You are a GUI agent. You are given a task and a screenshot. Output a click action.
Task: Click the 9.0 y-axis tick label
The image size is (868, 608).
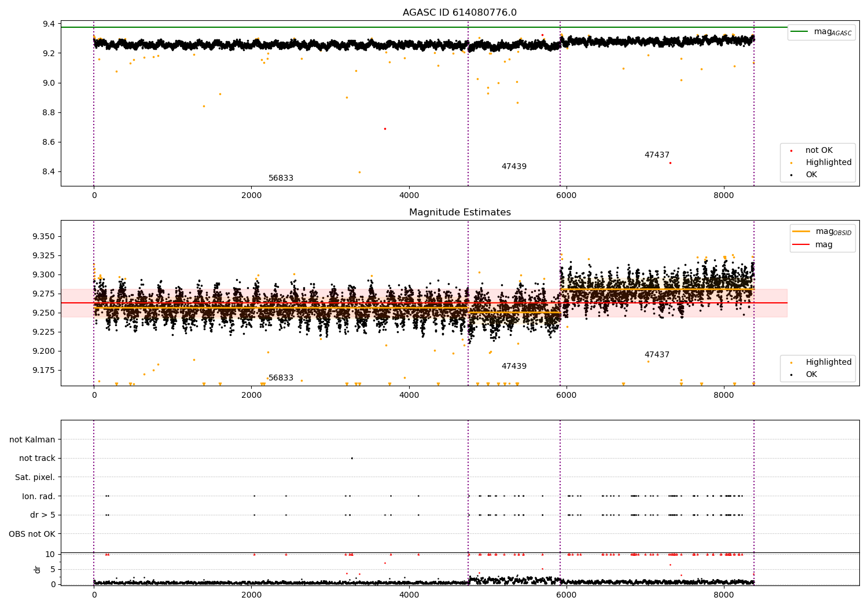[49, 83]
